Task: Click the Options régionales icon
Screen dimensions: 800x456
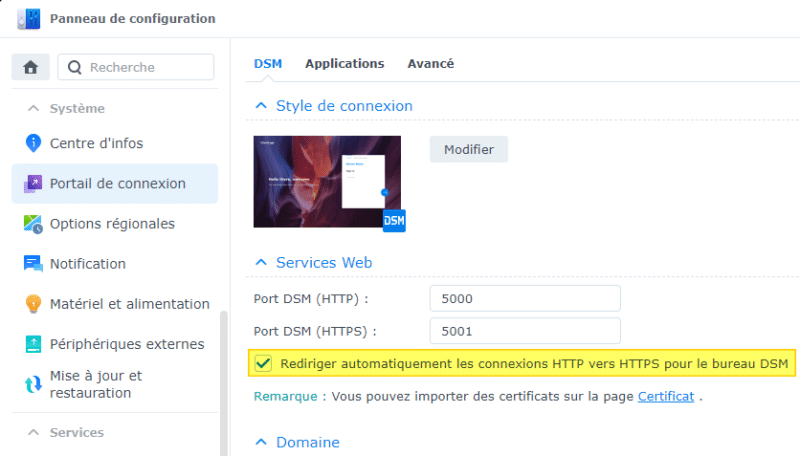Action: (x=33, y=224)
